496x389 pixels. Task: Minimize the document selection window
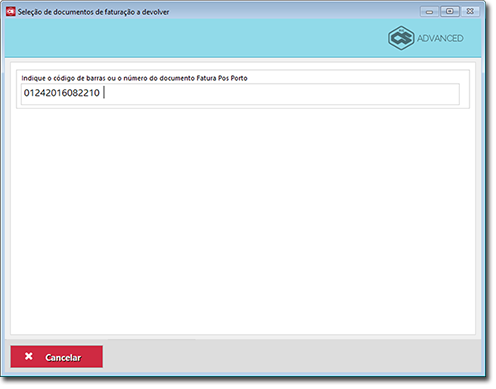tap(429, 12)
